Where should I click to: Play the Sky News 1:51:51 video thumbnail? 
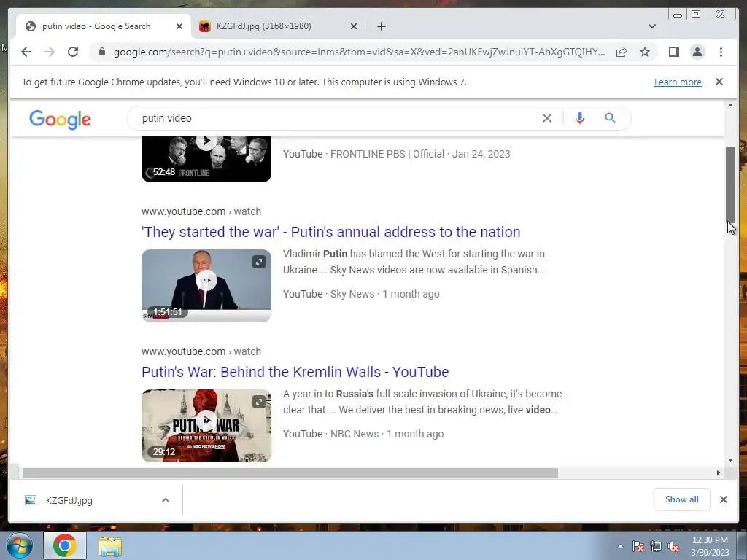tap(206, 286)
